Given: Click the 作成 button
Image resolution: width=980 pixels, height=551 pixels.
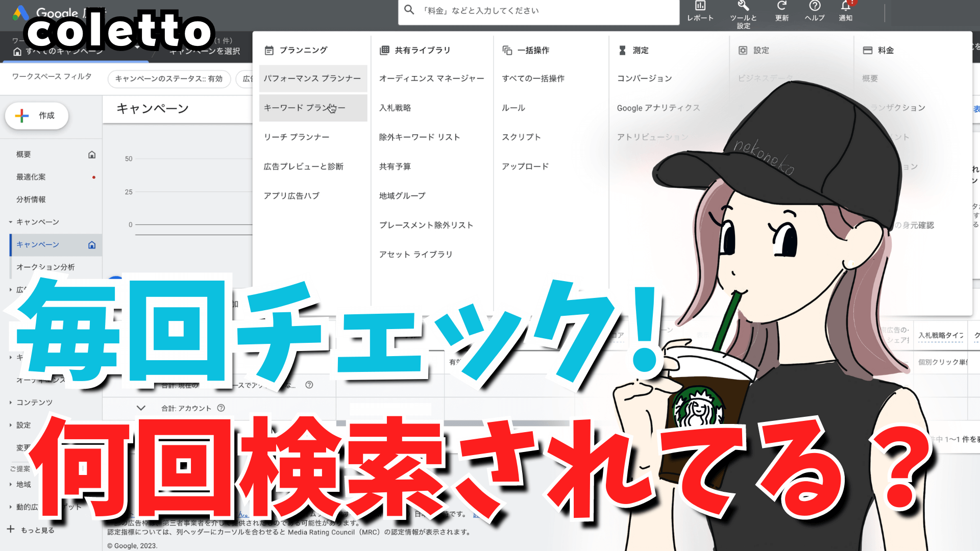Looking at the screenshot, I should pyautogui.click(x=37, y=116).
